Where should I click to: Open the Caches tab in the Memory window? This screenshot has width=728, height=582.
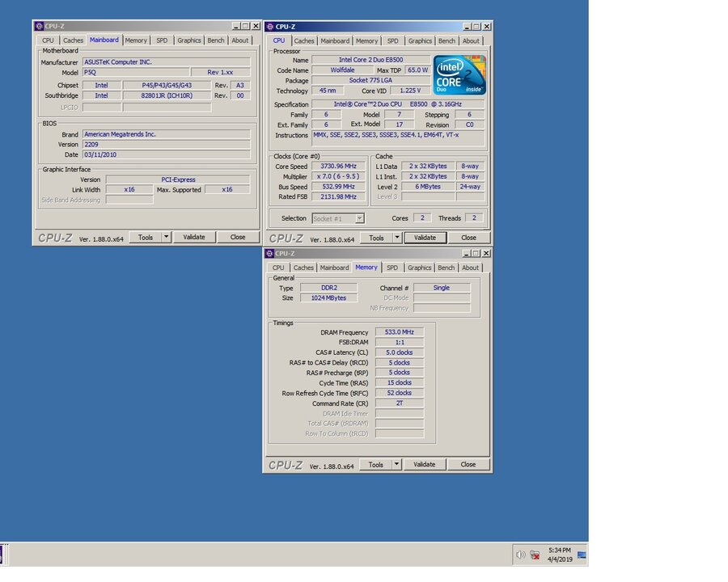[303, 268]
